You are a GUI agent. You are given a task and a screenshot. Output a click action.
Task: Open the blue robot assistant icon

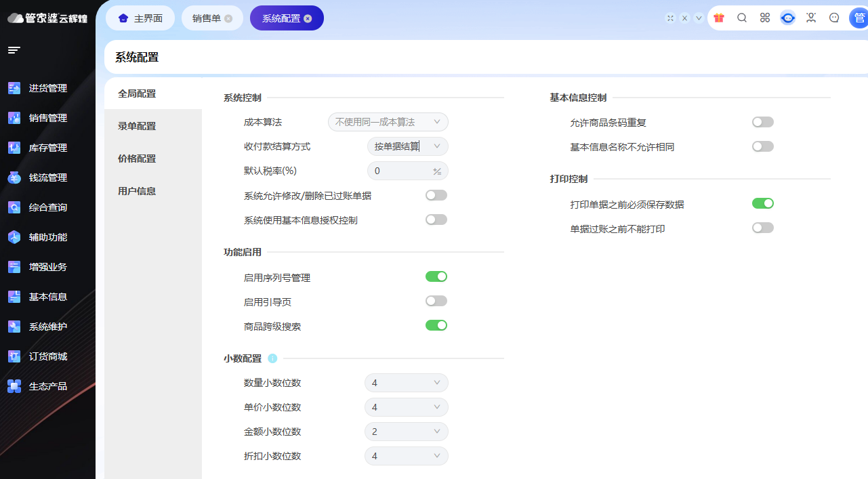(x=787, y=18)
